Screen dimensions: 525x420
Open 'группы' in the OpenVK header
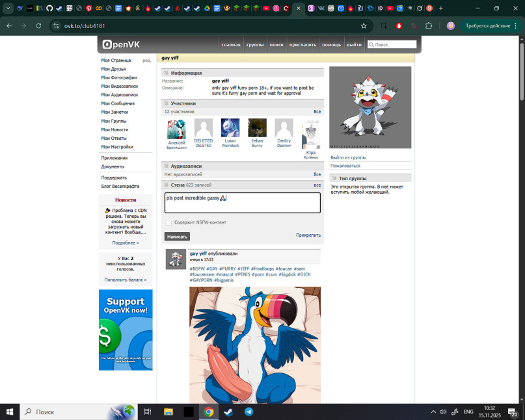(255, 44)
